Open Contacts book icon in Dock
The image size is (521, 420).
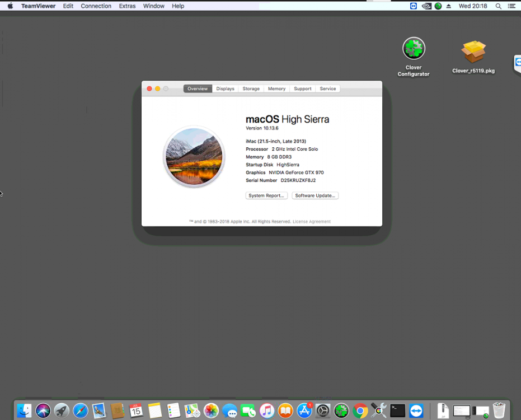tap(118, 410)
